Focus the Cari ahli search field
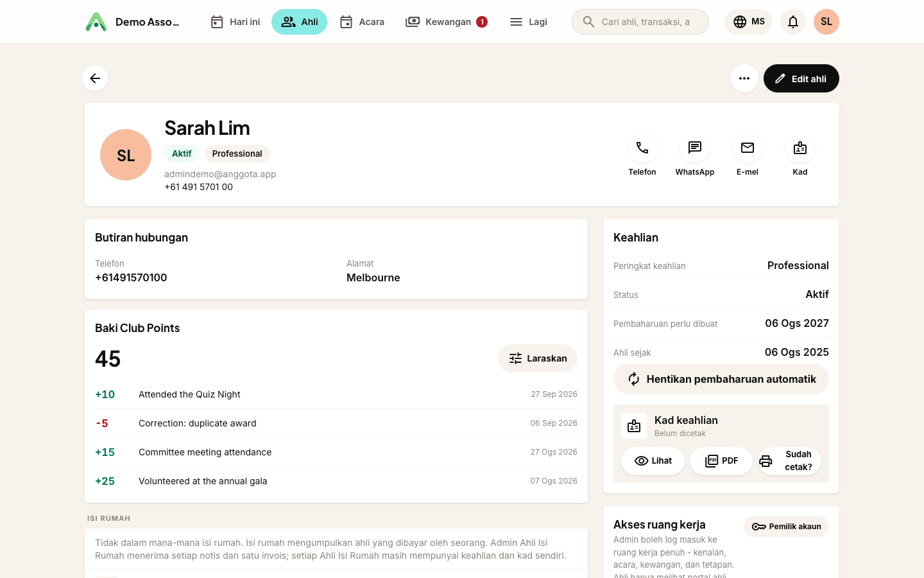The height and width of the screenshot is (578, 924). click(640, 22)
